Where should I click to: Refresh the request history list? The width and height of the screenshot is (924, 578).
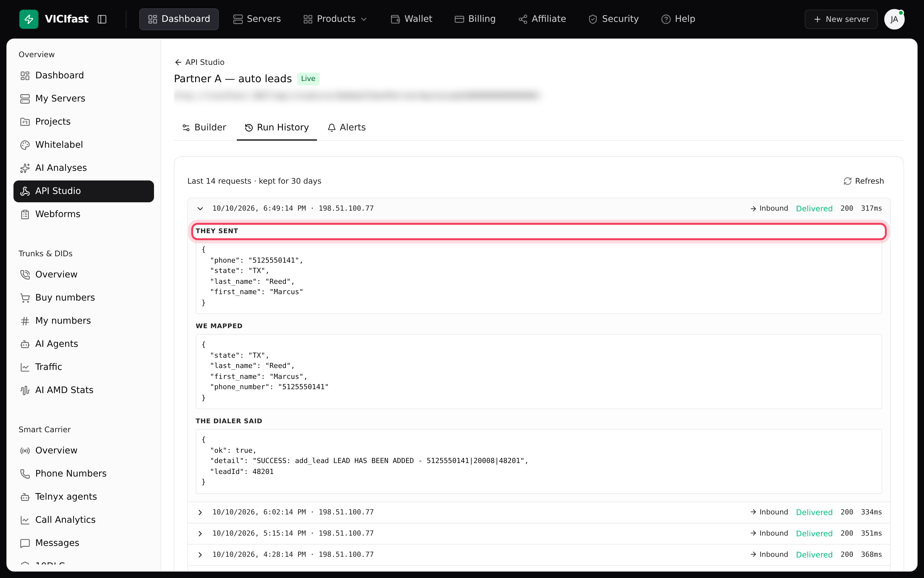pos(864,181)
